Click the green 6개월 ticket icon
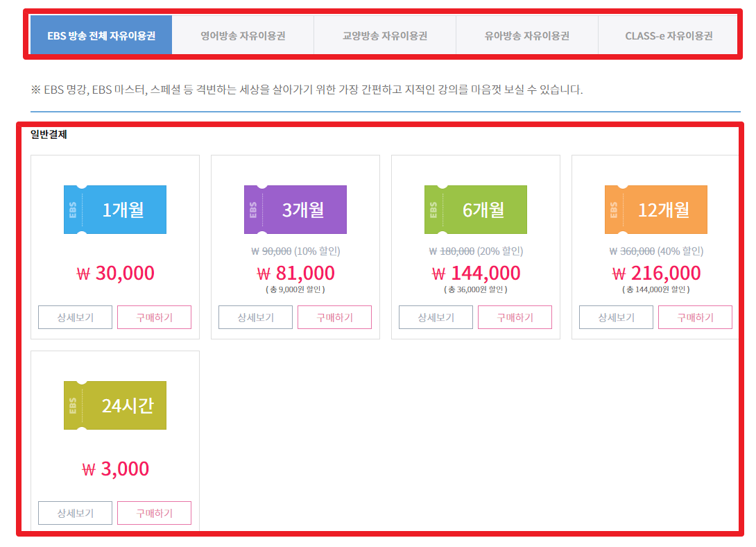Screen dimensions: 756x547 476,210
